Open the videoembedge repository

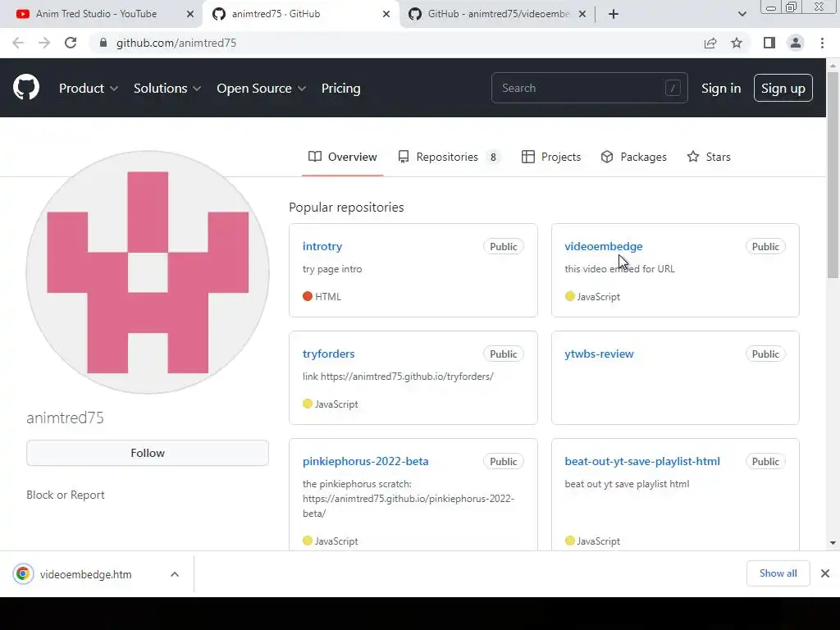click(603, 246)
